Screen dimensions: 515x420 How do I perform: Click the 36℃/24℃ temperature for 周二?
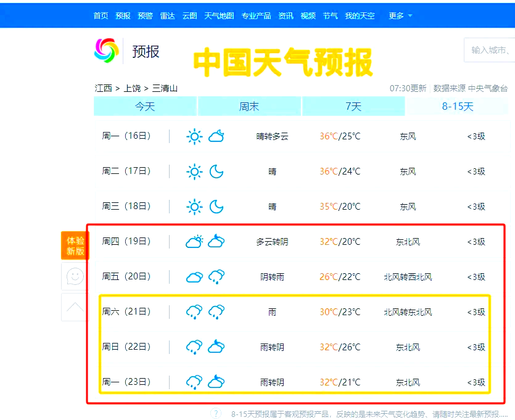click(340, 171)
